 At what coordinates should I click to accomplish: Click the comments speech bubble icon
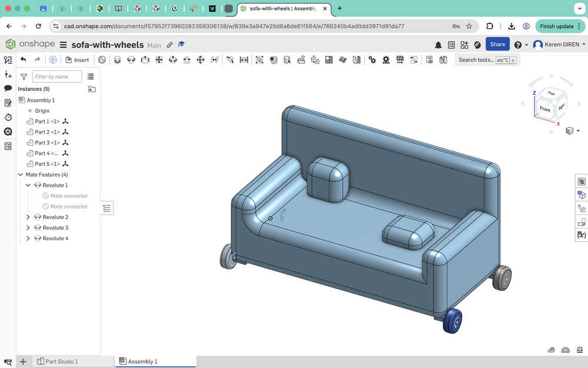(8, 88)
